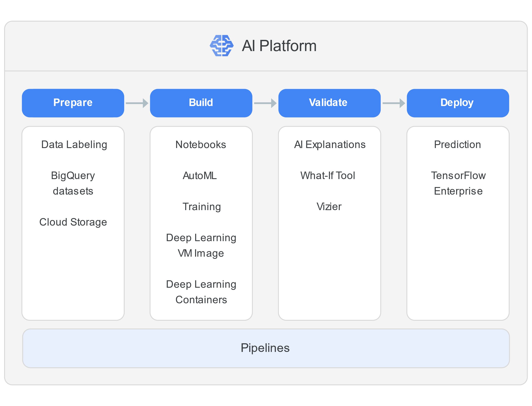
Task: Select the AutoML item
Action: click(200, 175)
